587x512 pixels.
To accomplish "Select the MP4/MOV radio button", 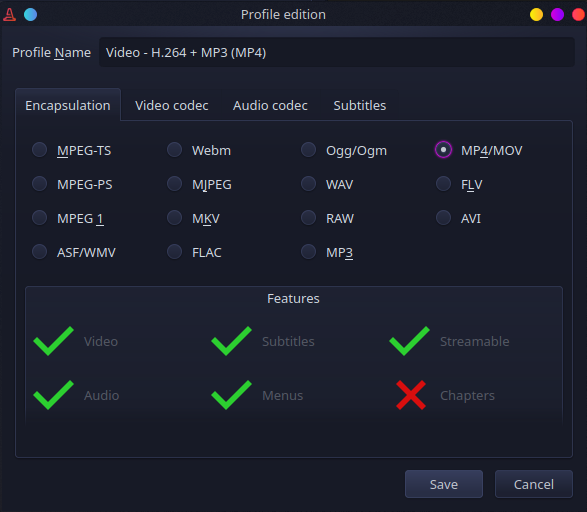I will (443, 150).
